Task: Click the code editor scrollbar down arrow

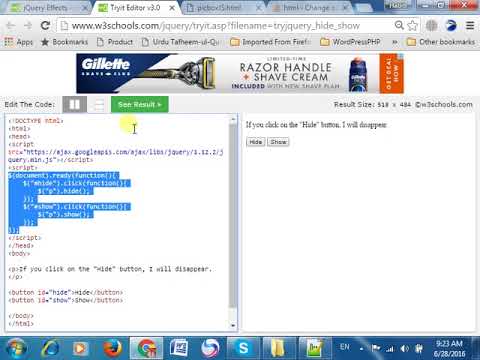Action: pyautogui.click(x=233, y=325)
